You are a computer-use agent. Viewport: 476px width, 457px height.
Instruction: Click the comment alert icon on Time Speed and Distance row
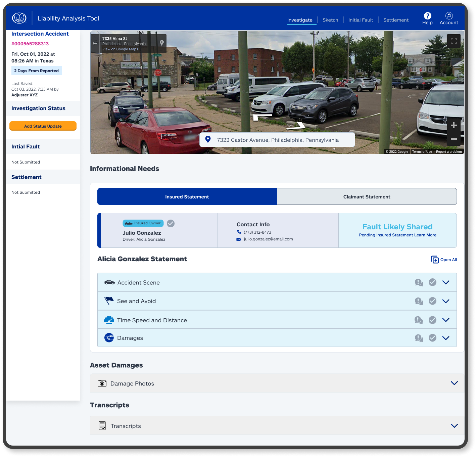(419, 320)
